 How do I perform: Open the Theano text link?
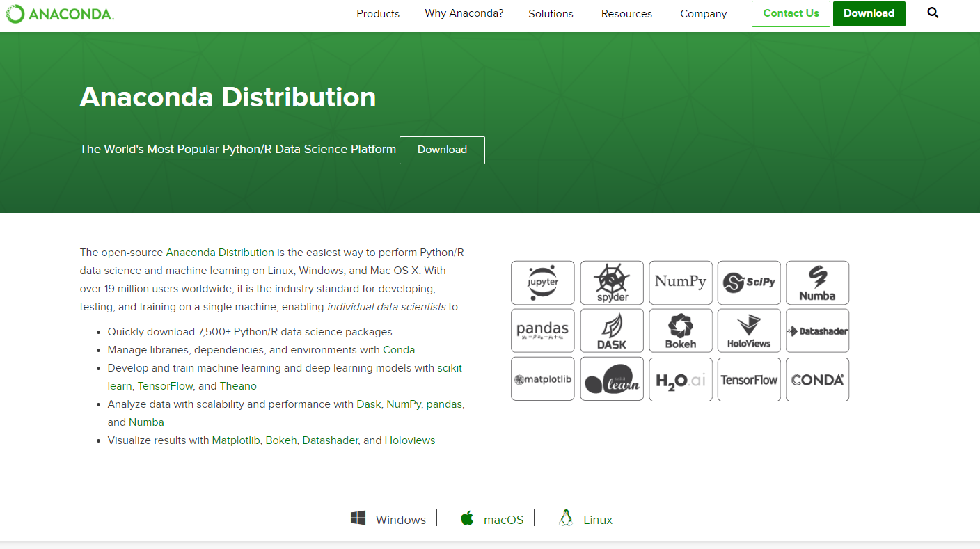coord(238,386)
